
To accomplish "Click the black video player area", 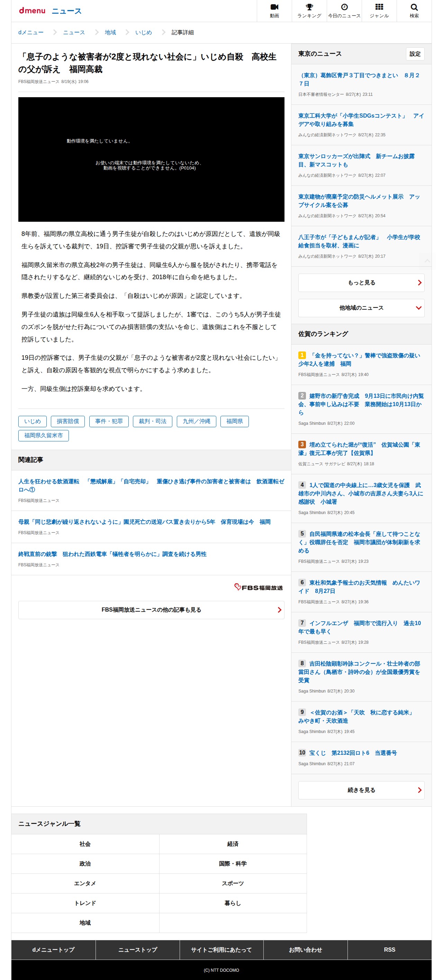I will 151,159.
